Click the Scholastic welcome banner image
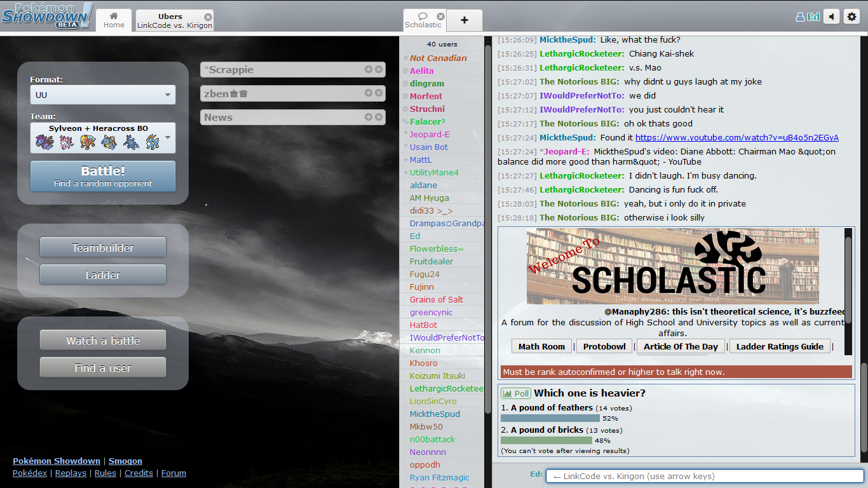Viewport: 868px width, 488px height. [672, 266]
